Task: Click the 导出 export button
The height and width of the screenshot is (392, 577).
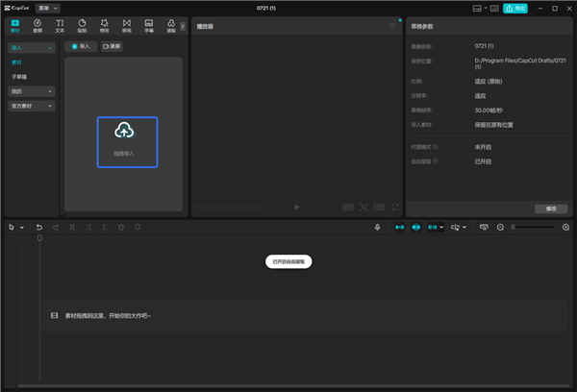Action: (x=515, y=8)
